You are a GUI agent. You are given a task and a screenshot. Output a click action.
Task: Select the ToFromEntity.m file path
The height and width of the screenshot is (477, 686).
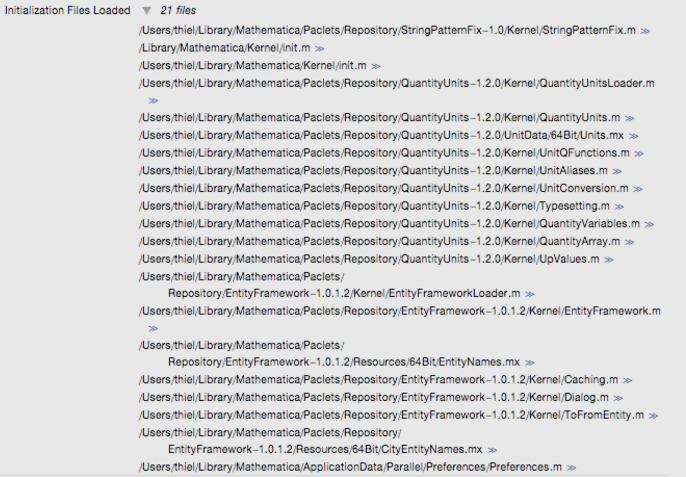click(392, 415)
